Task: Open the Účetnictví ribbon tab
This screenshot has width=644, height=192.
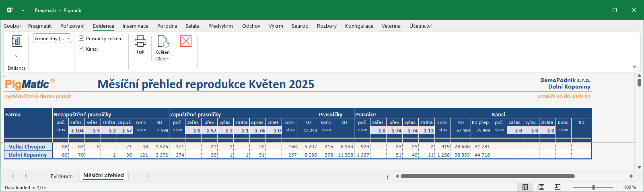Action: (x=420, y=26)
